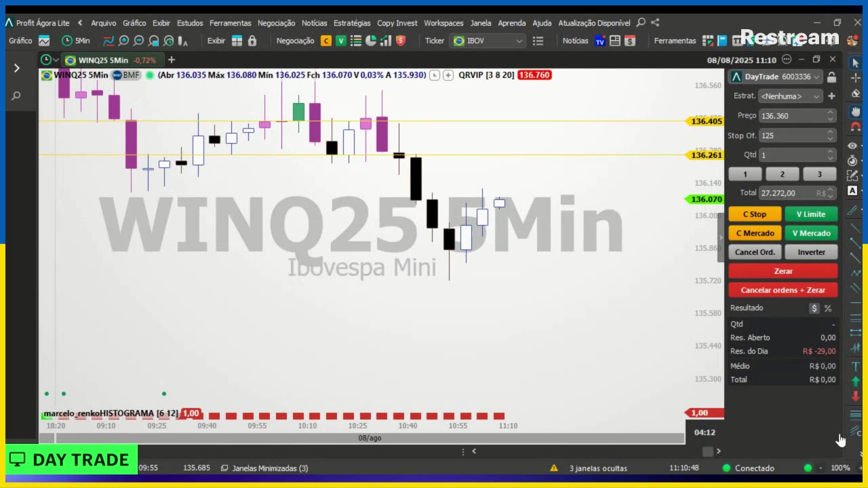Click the share icon in the menu bar
Image resolution: width=868 pixels, height=488 pixels.
click(655, 22)
